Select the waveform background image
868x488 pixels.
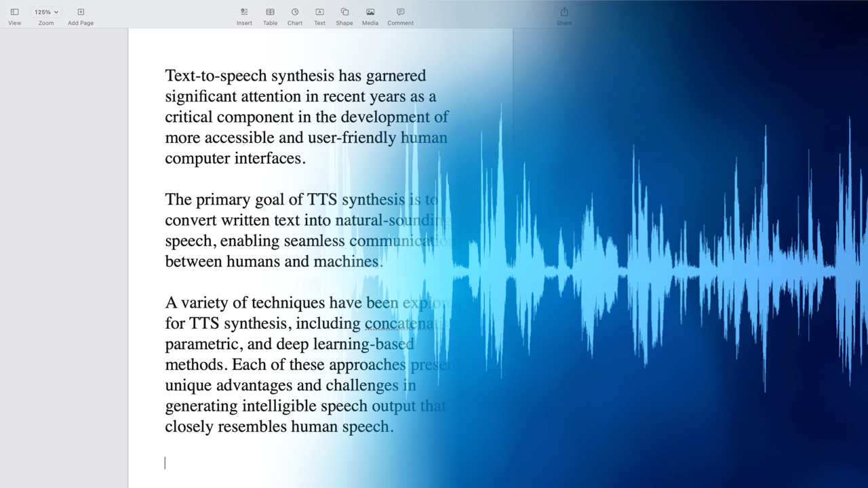678,271
